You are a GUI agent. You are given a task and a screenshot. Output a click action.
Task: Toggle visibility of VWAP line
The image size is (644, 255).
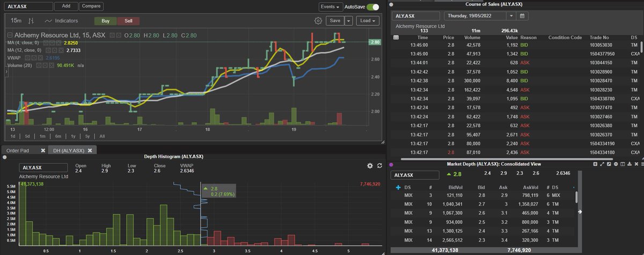pos(27,58)
